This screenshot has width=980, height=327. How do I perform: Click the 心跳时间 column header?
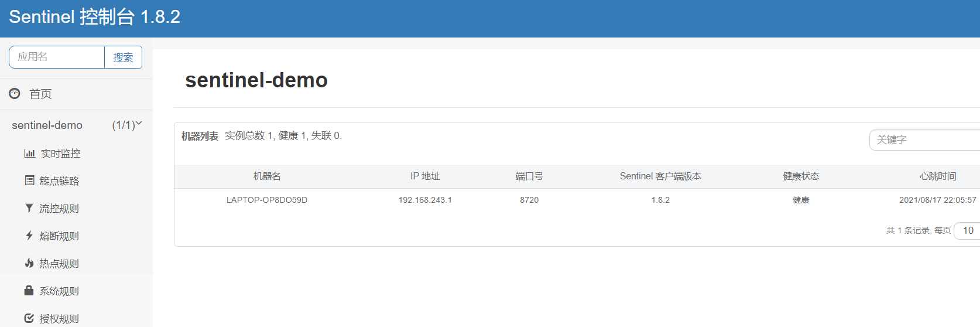coord(938,176)
